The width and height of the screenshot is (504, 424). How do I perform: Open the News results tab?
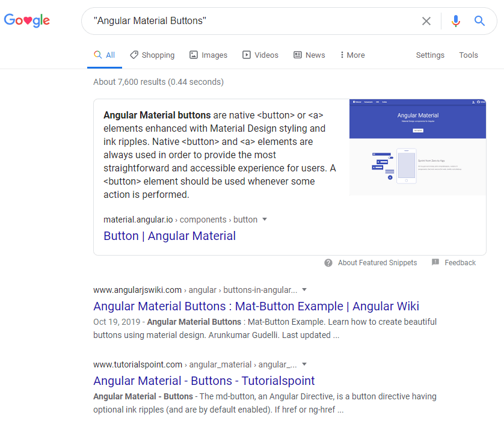(309, 55)
